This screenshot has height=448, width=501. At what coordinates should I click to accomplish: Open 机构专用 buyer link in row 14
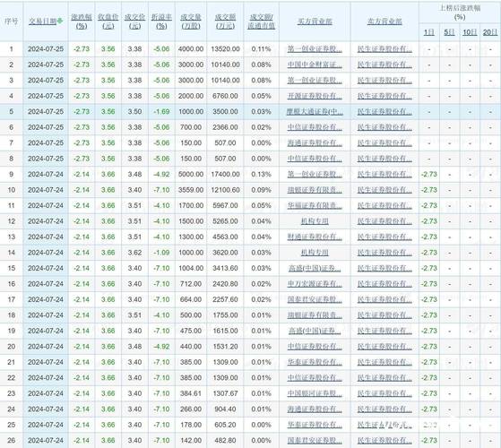point(315,253)
